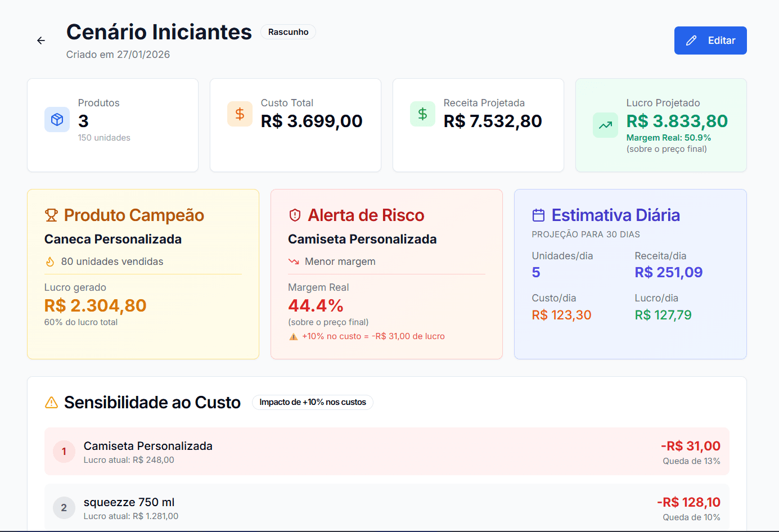Click the back arrow at top left
Viewport: 779px width, 532px height.
[x=40, y=40]
